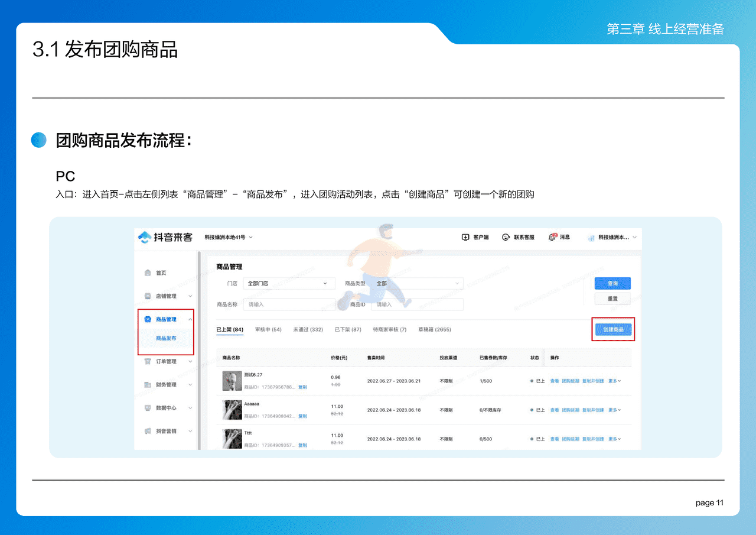Screen dimensions: 756x535
Task: Click the 重置 button
Action: [x=612, y=299]
